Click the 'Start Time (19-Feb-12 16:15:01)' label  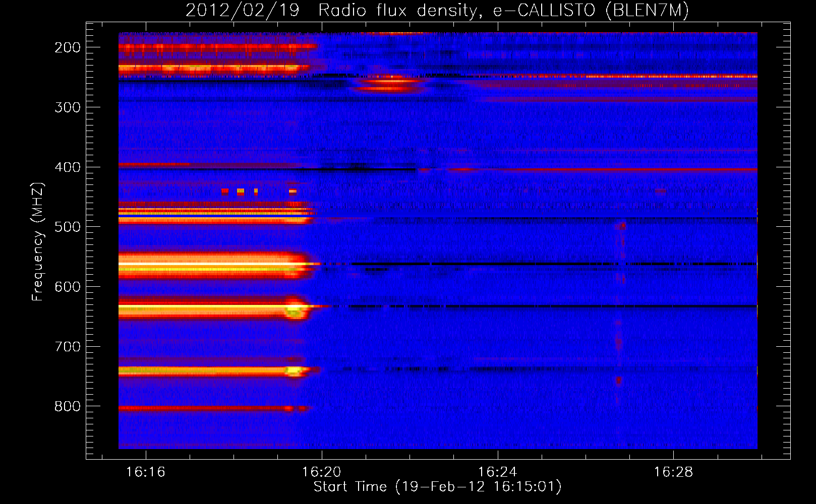[x=437, y=487]
